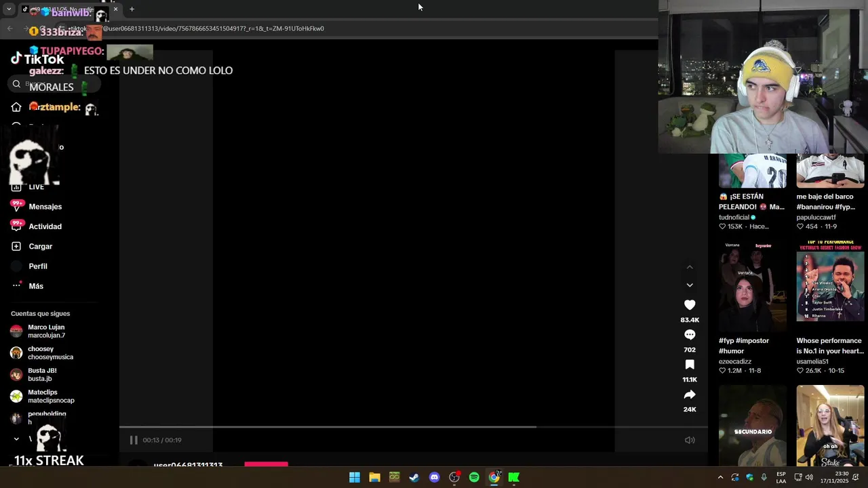868x488 pixels.
Task: Open the 'me baje del barco' video thumbnail
Action: [831, 171]
